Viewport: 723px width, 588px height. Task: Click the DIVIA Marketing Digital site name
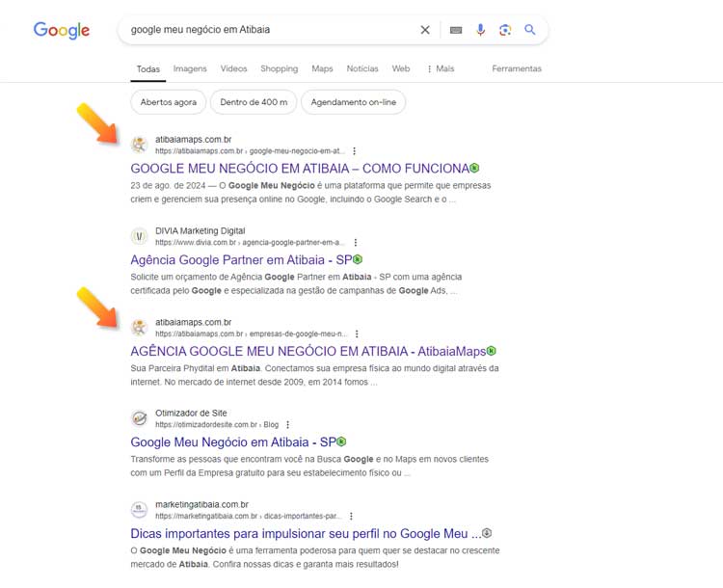coord(201,230)
